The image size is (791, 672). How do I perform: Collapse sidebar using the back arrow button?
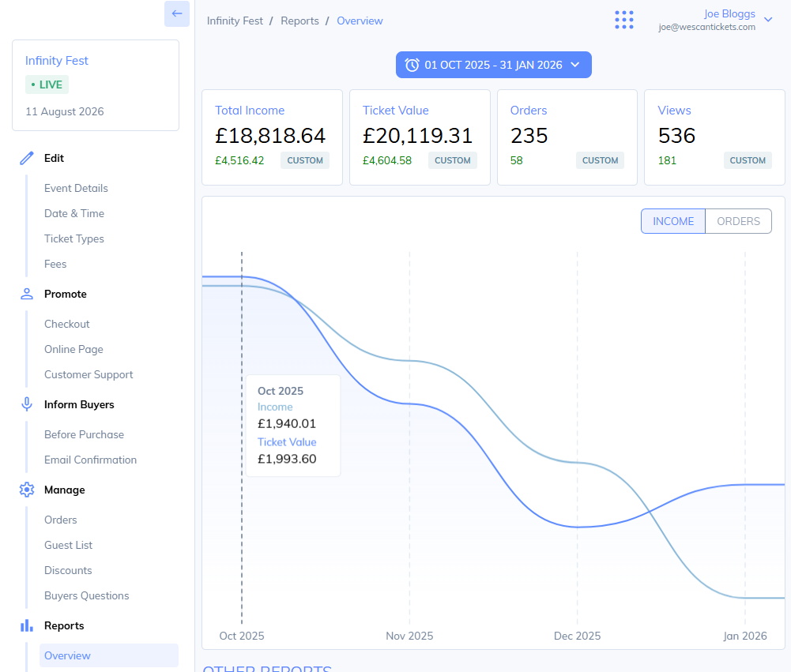(176, 14)
